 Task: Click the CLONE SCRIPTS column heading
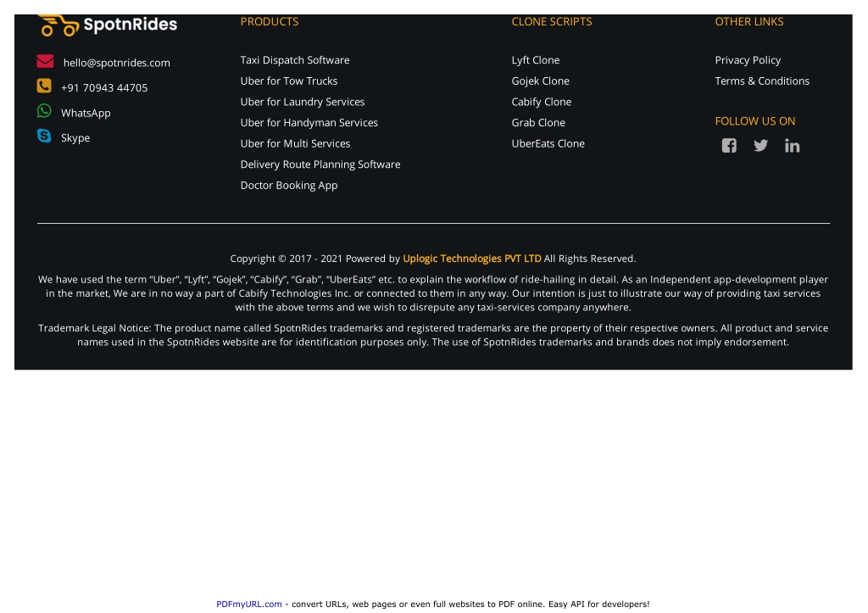click(x=552, y=21)
